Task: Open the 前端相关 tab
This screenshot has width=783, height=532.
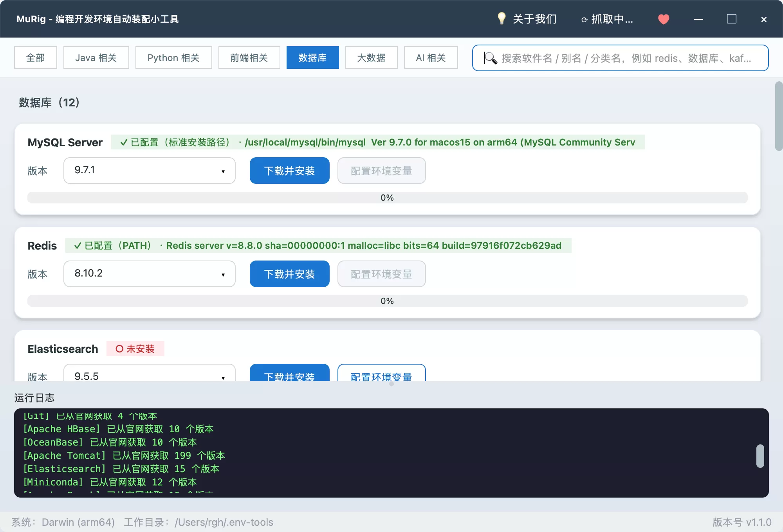Action: (249, 58)
